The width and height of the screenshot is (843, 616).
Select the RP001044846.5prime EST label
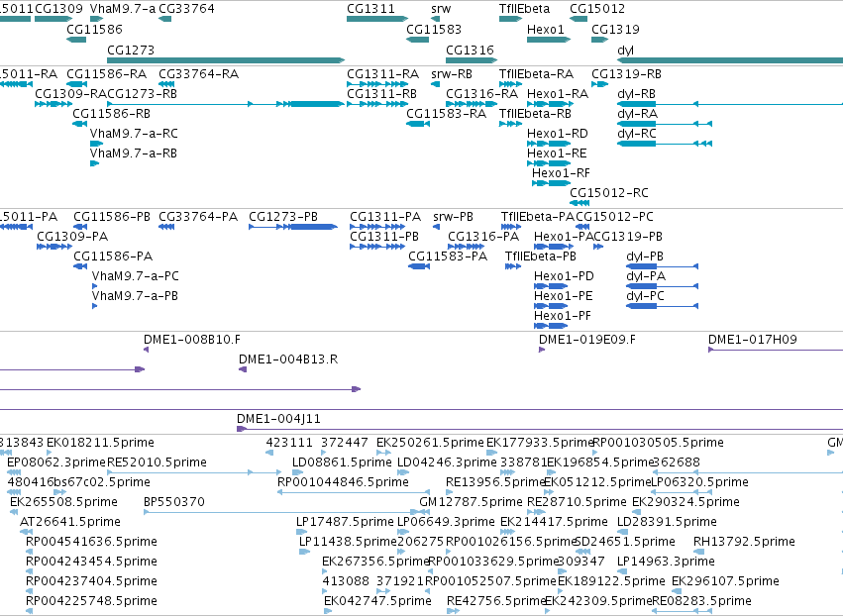pyautogui.click(x=343, y=481)
